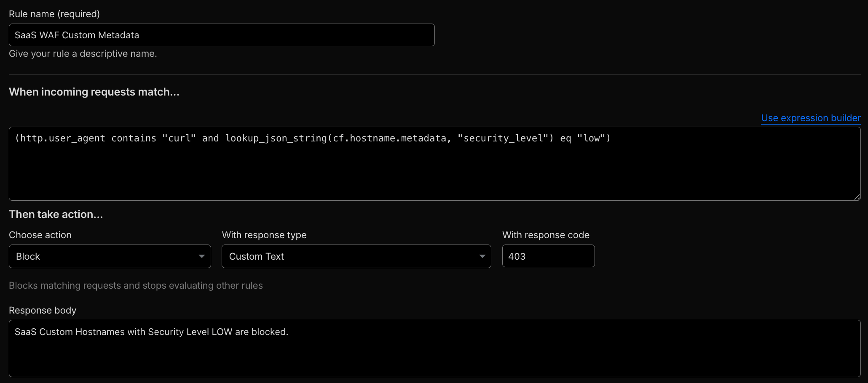Viewport: 868px width, 383px height.
Task: Click the Then take action heading
Action: 55,214
